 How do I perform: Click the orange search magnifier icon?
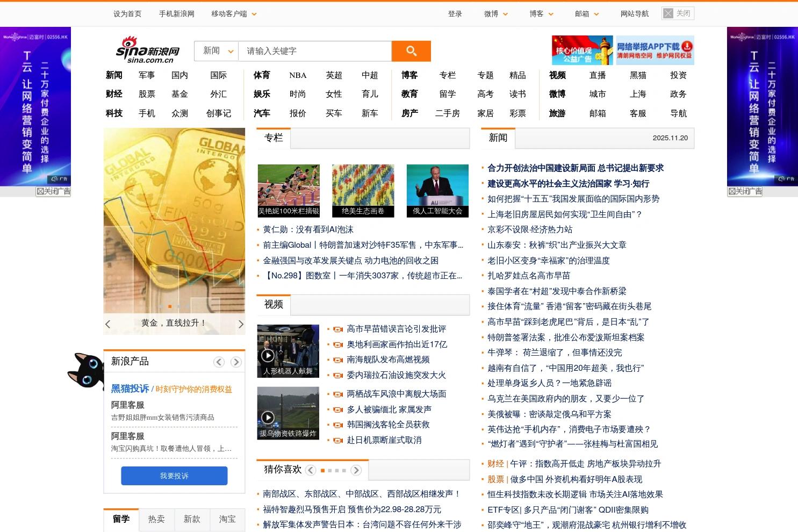[411, 51]
